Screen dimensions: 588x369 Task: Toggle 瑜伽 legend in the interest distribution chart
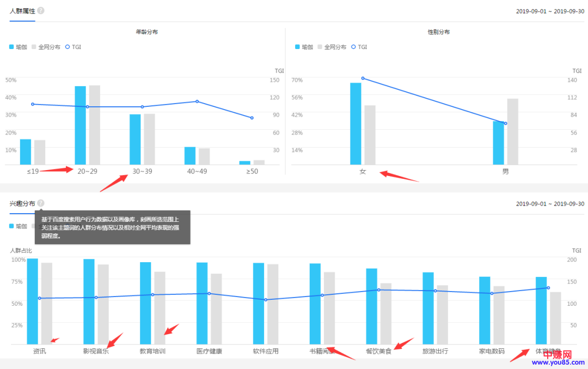tap(19, 226)
